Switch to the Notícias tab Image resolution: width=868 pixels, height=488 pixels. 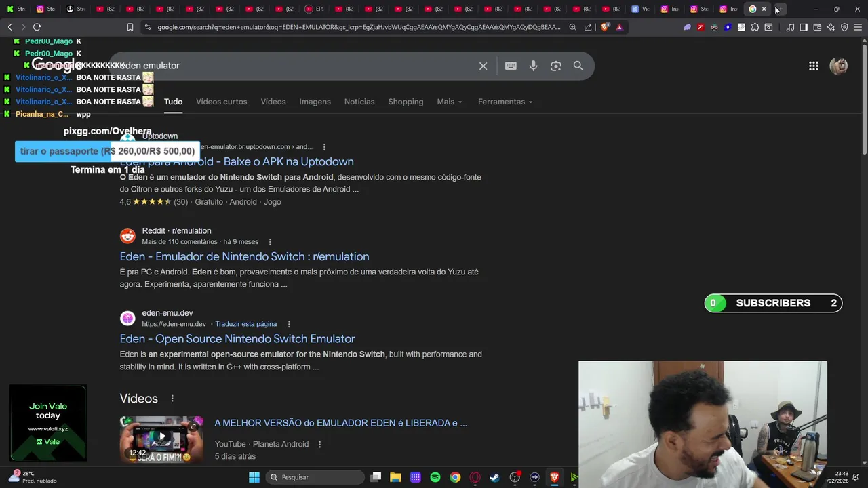(359, 102)
